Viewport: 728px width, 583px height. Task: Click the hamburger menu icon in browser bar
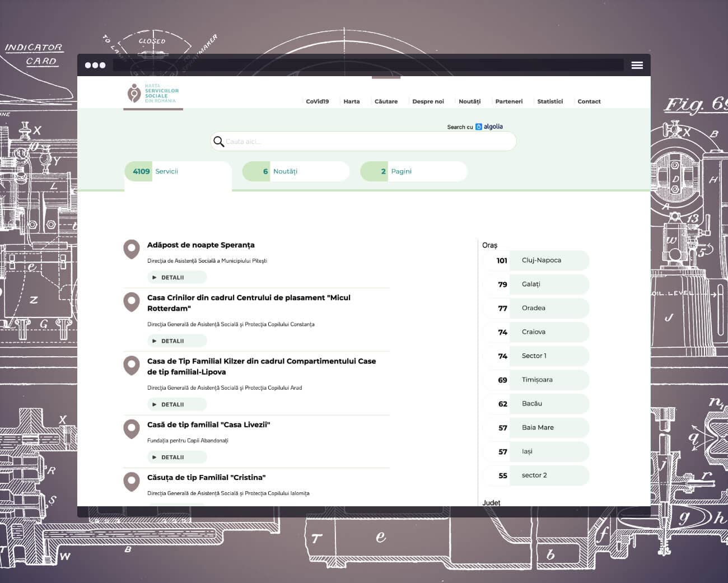tap(637, 66)
